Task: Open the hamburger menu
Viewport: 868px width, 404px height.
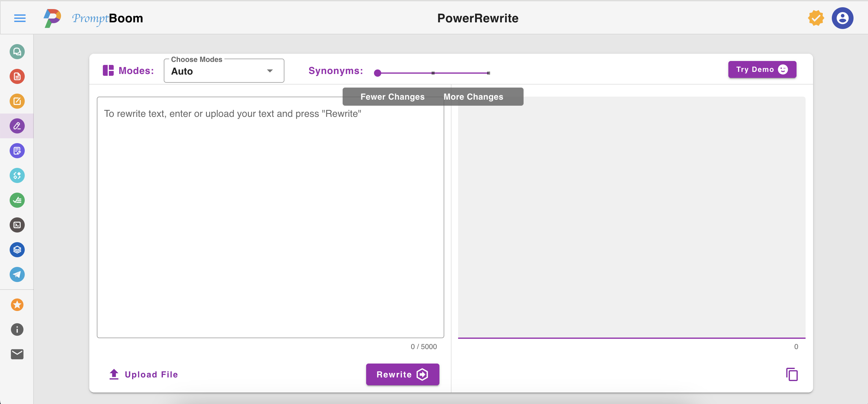Action: [x=20, y=18]
